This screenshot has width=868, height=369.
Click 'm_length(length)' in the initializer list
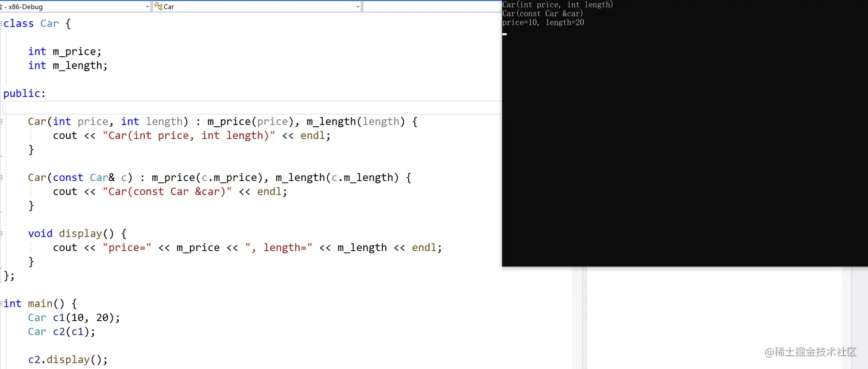click(356, 122)
